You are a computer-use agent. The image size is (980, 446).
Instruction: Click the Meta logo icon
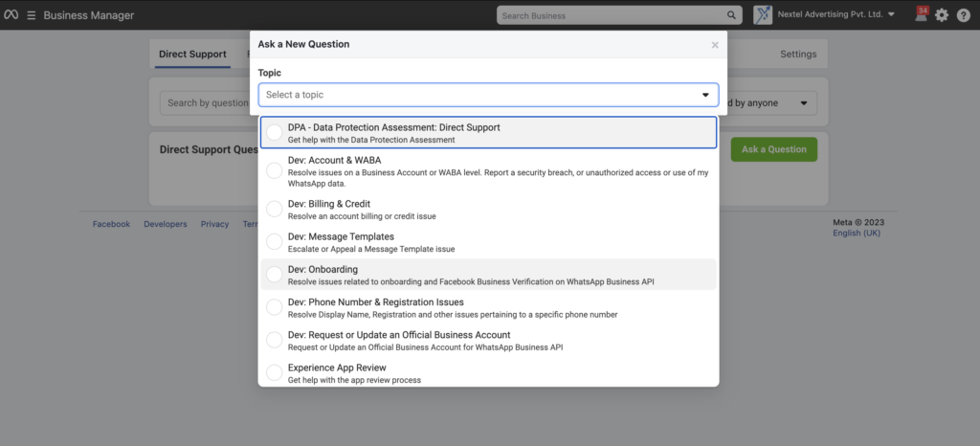11,15
